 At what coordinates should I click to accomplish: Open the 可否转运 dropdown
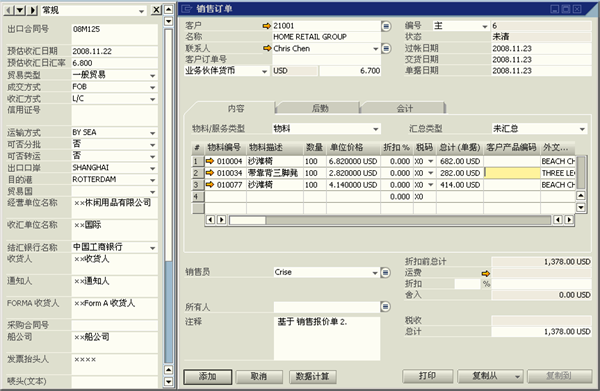pos(153,156)
